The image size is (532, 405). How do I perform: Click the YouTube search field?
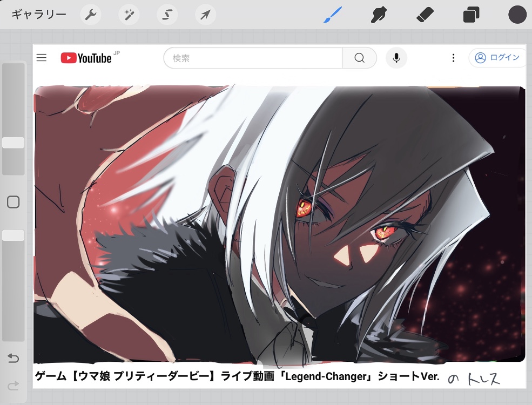click(253, 58)
